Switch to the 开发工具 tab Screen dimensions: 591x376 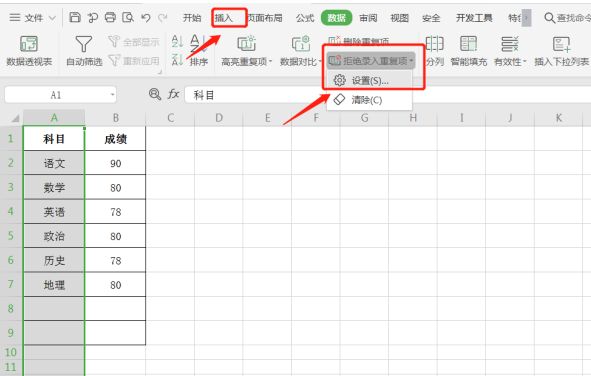point(474,18)
